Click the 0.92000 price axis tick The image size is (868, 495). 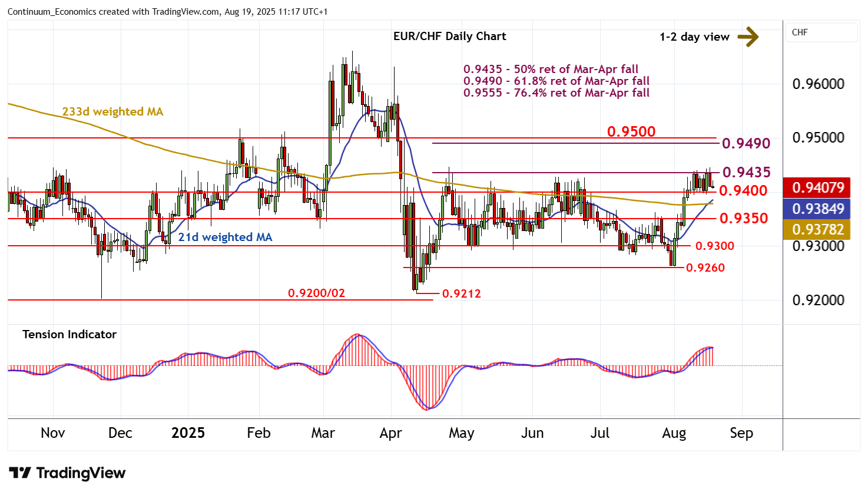(x=818, y=300)
